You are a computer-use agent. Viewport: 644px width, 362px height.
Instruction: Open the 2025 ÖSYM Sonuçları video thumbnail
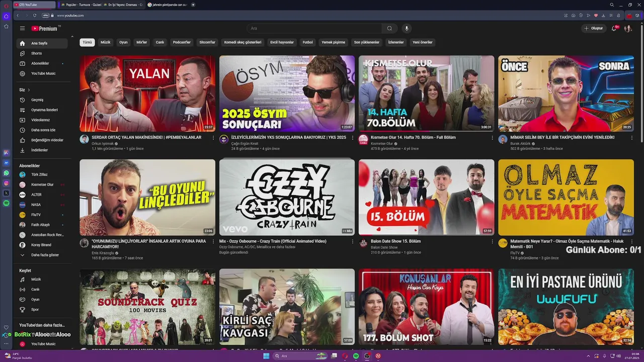point(287,94)
